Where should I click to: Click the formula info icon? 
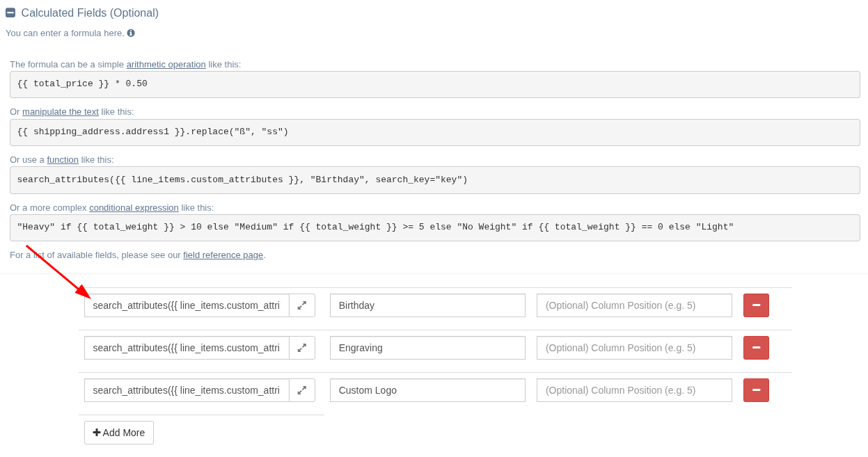[x=131, y=33]
